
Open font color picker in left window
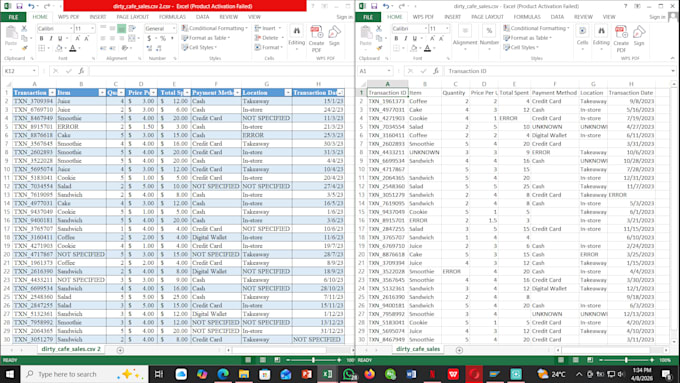coord(79,48)
